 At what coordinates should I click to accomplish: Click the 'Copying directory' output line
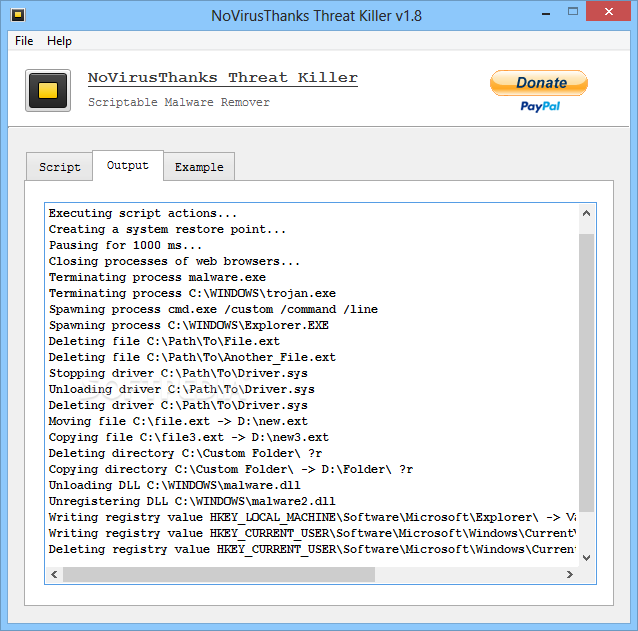[x=231, y=469]
